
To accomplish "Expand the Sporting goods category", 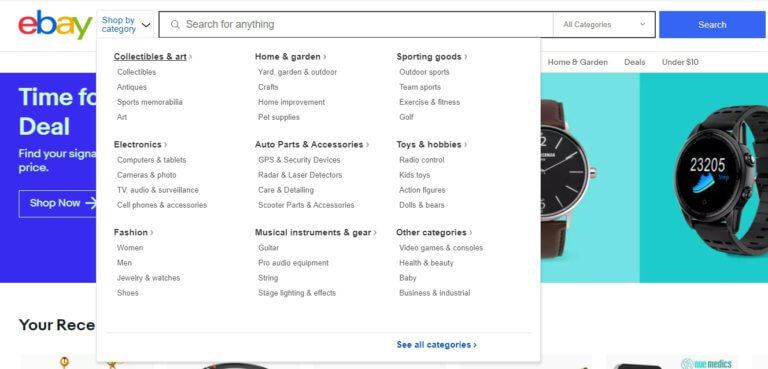I will 432,57.
